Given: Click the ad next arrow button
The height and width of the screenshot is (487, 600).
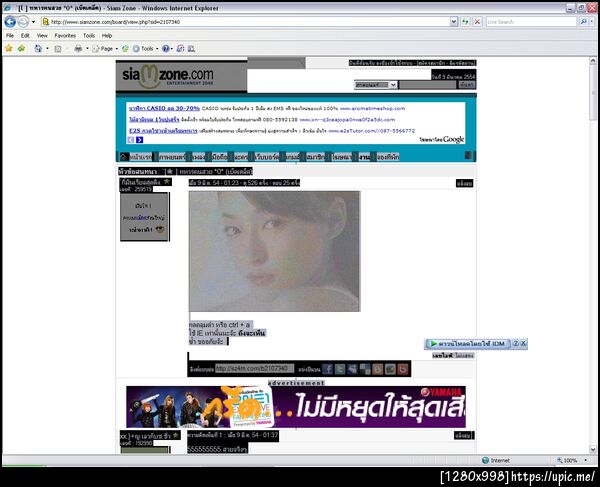Looking at the screenshot, I should [x=140, y=140].
